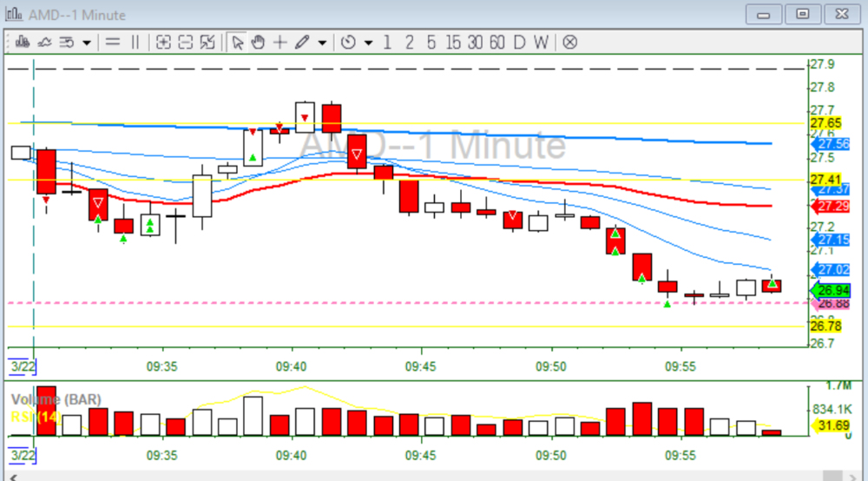
Task: Click the reset zoom box icon
Action: (207, 42)
